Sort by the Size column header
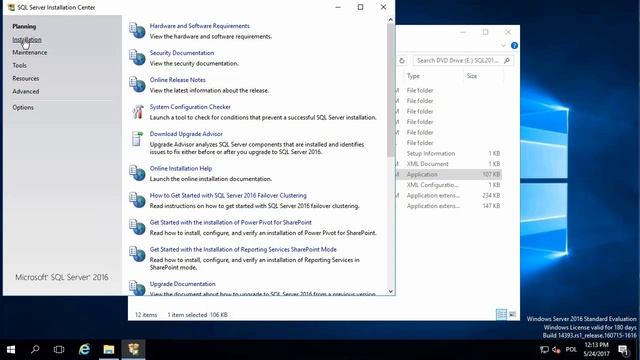Screen dimensions: 640x360 pyautogui.click(x=472, y=76)
